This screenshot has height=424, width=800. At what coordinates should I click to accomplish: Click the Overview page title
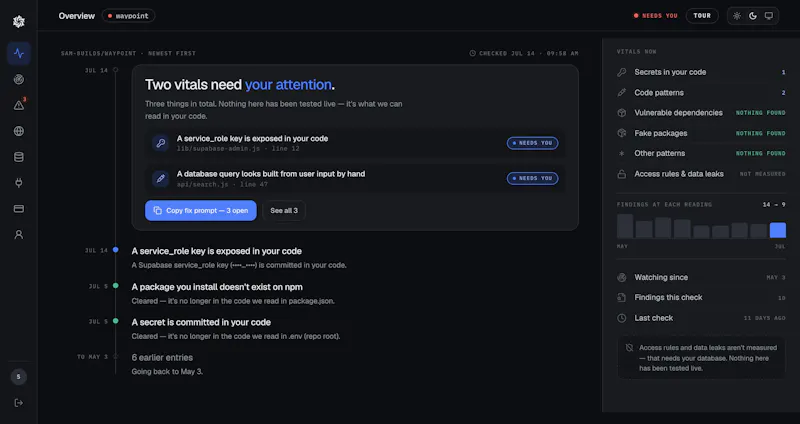point(77,16)
